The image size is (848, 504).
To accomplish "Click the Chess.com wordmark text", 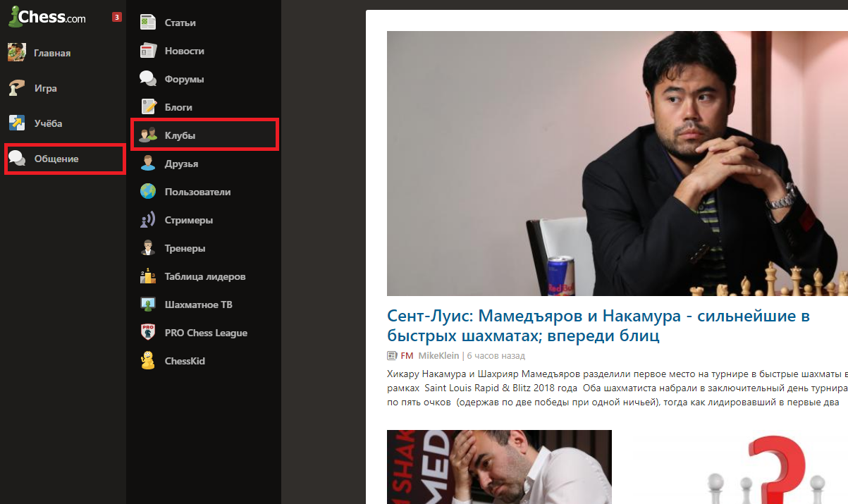I will tap(53, 18).
